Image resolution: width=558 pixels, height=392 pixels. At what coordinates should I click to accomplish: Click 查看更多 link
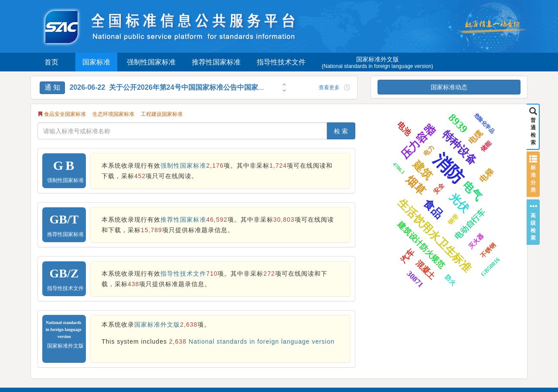pyautogui.click(x=329, y=88)
